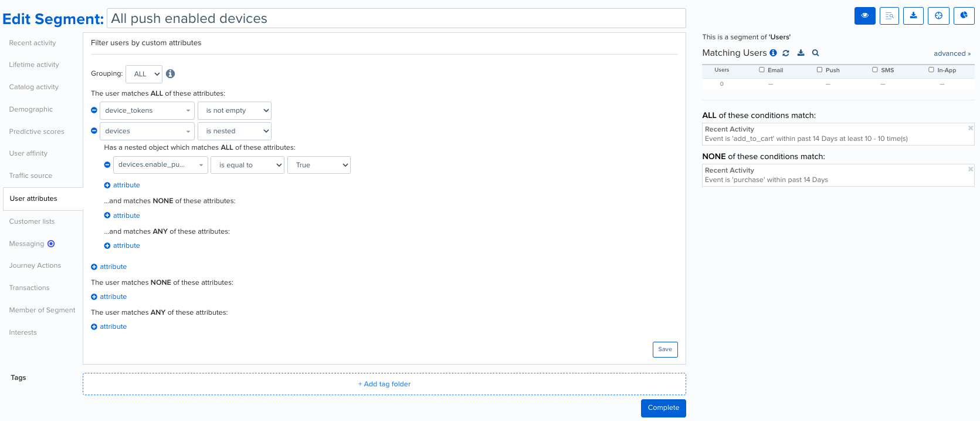Remove the devices.enable_pu... nested attribute row

pos(107,165)
